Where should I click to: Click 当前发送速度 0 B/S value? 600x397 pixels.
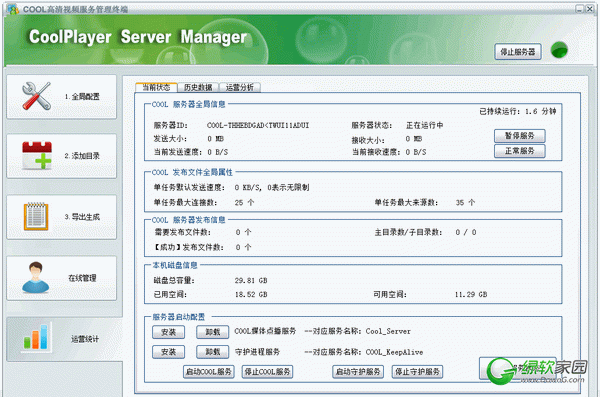click(x=218, y=152)
